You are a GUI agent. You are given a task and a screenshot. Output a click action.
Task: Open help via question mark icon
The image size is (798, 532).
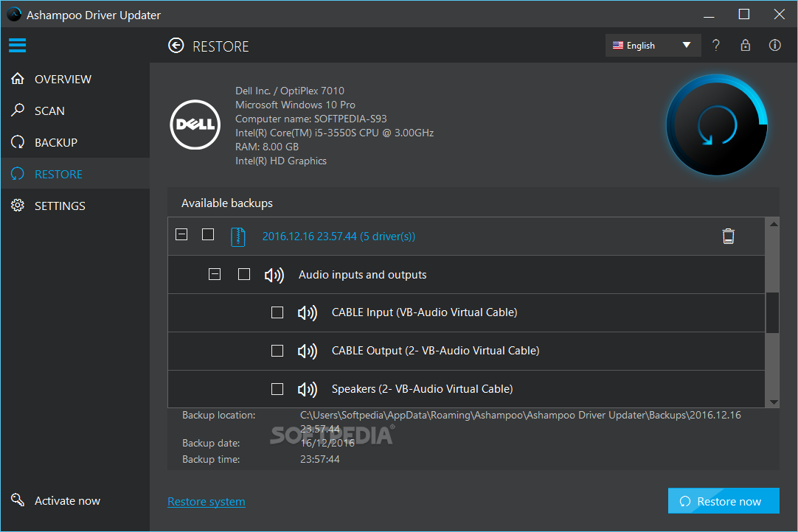coord(716,45)
